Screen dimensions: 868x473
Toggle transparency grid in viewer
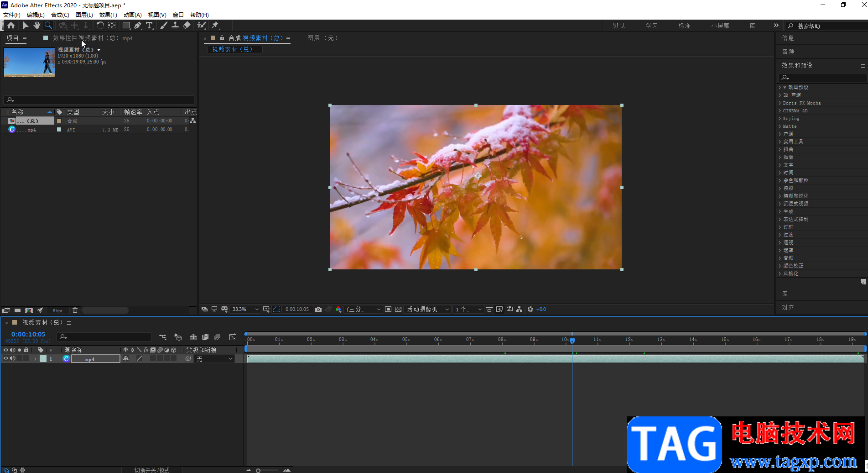pyautogui.click(x=398, y=310)
